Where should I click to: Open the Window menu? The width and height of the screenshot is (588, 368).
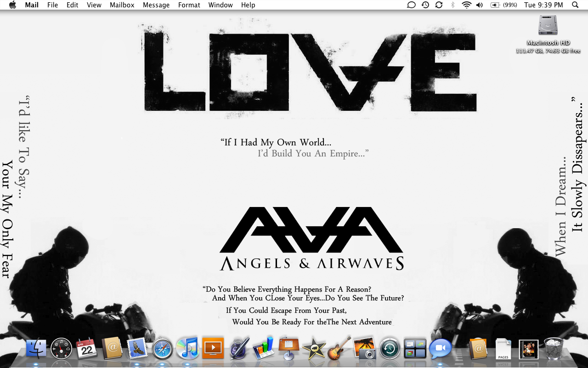pyautogui.click(x=220, y=5)
